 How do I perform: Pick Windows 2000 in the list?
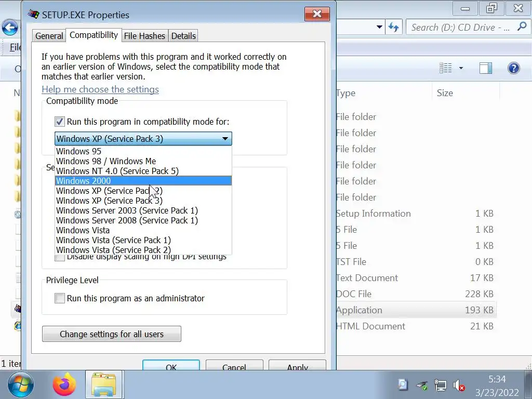coord(143,181)
